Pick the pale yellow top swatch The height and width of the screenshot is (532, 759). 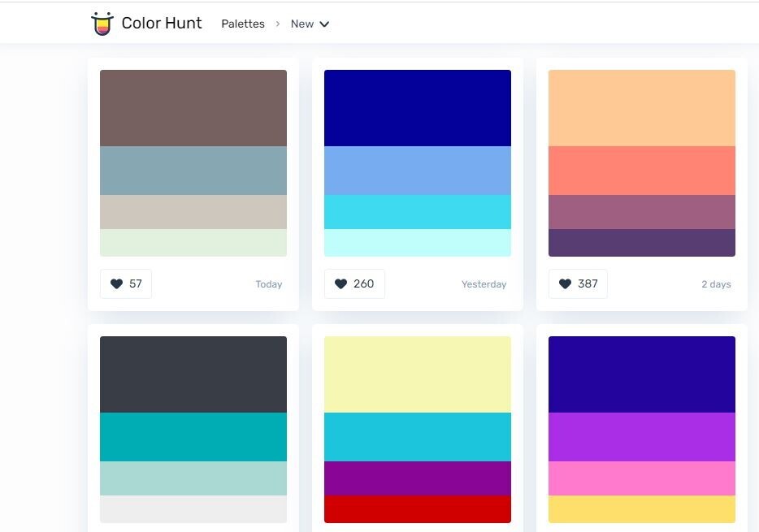[x=417, y=374]
